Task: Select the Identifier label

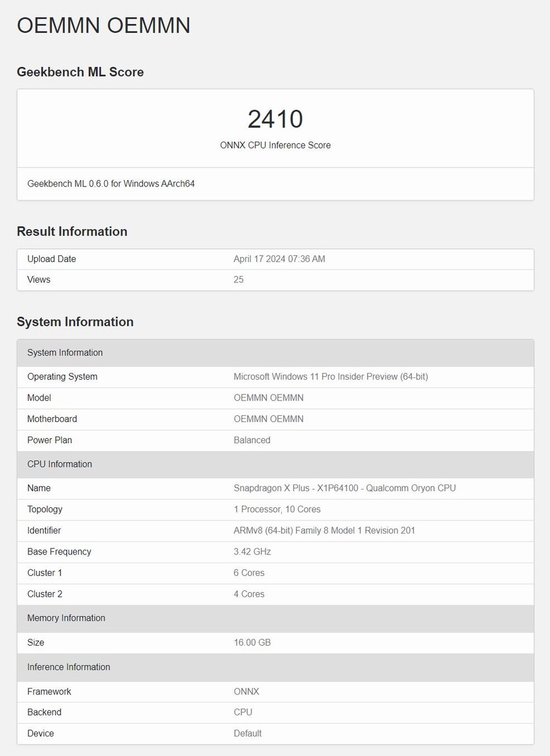Action: [x=44, y=530]
